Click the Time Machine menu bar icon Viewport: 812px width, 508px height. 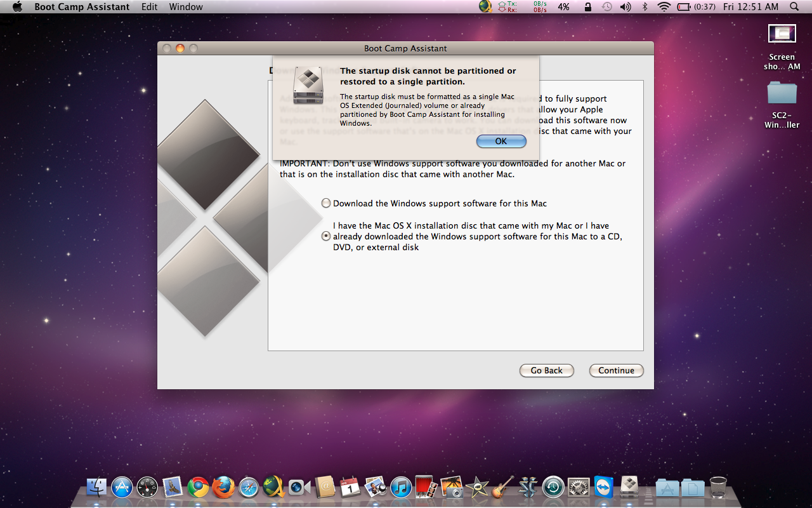[x=607, y=7]
